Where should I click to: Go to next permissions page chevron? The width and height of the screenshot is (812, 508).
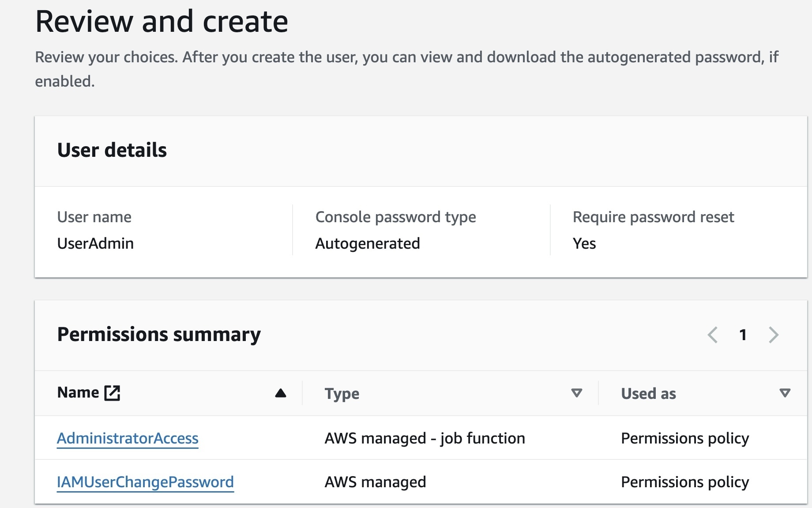pos(773,335)
